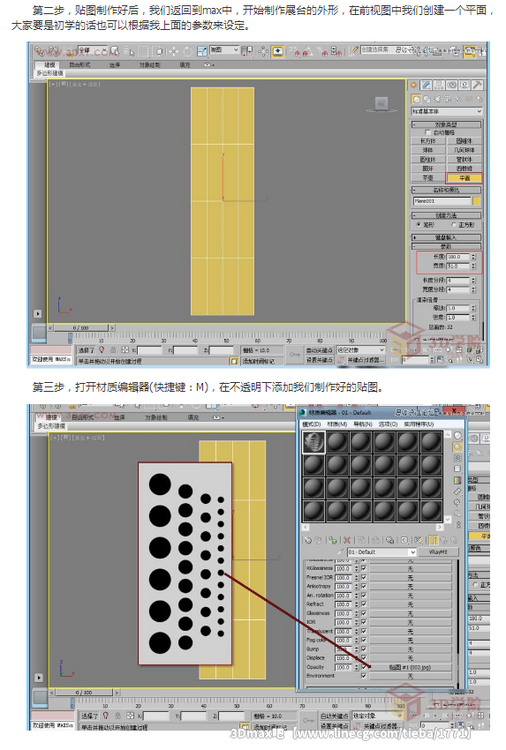
Task: Select the 矩形 radio button
Action: (419, 224)
